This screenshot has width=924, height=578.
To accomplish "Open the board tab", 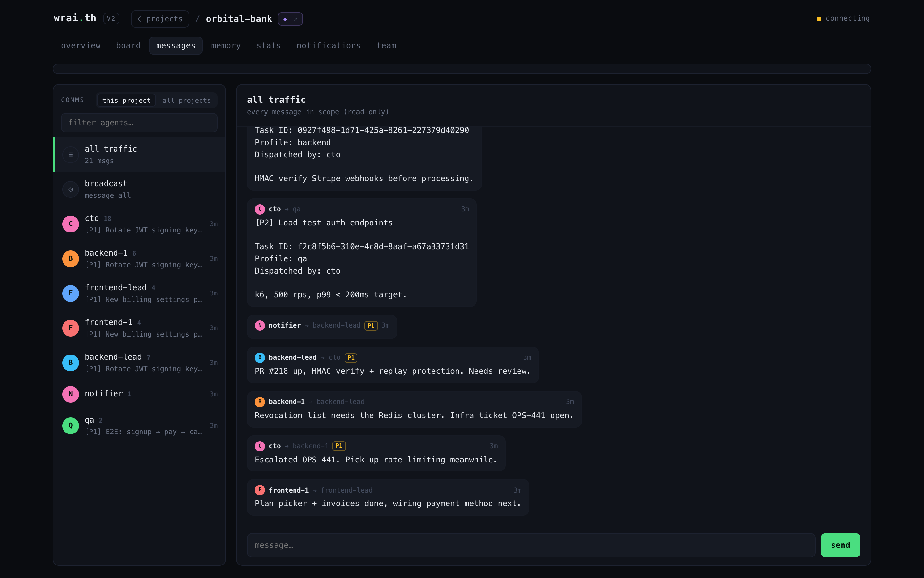I will pos(128,46).
